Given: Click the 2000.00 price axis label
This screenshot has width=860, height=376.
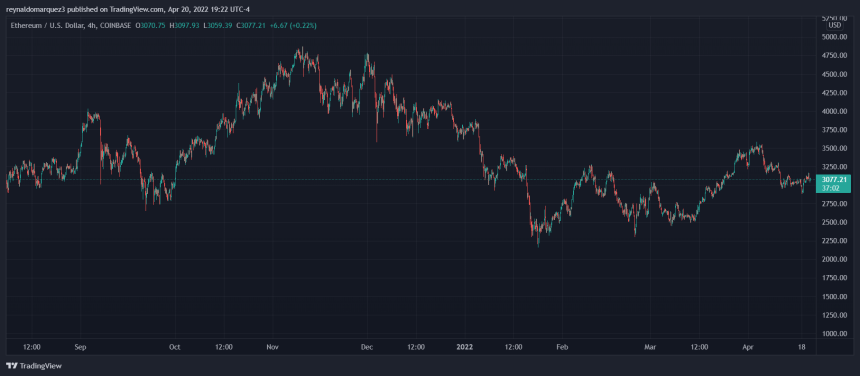Looking at the screenshot, I should point(834,260).
